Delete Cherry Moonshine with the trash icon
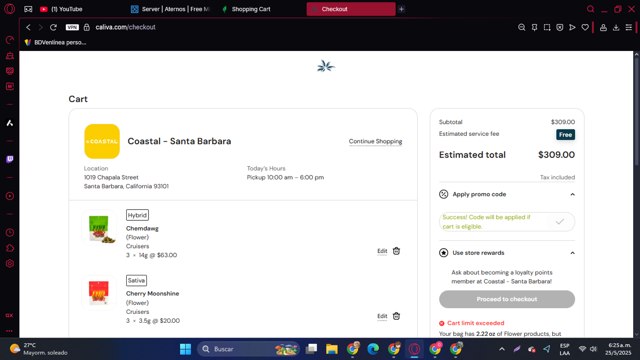Screen dimensions: 640x360 click(x=396, y=316)
